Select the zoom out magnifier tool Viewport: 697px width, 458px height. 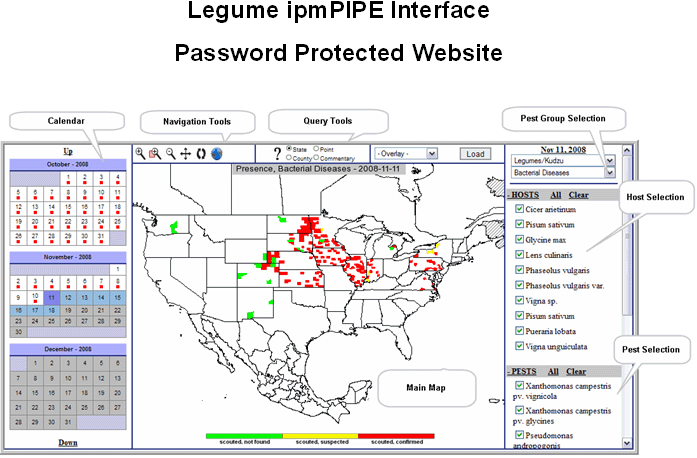tap(171, 154)
